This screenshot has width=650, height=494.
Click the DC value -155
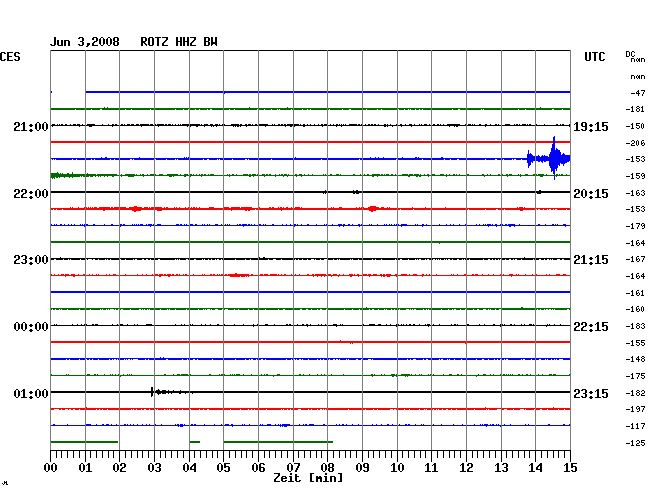click(x=635, y=343)
